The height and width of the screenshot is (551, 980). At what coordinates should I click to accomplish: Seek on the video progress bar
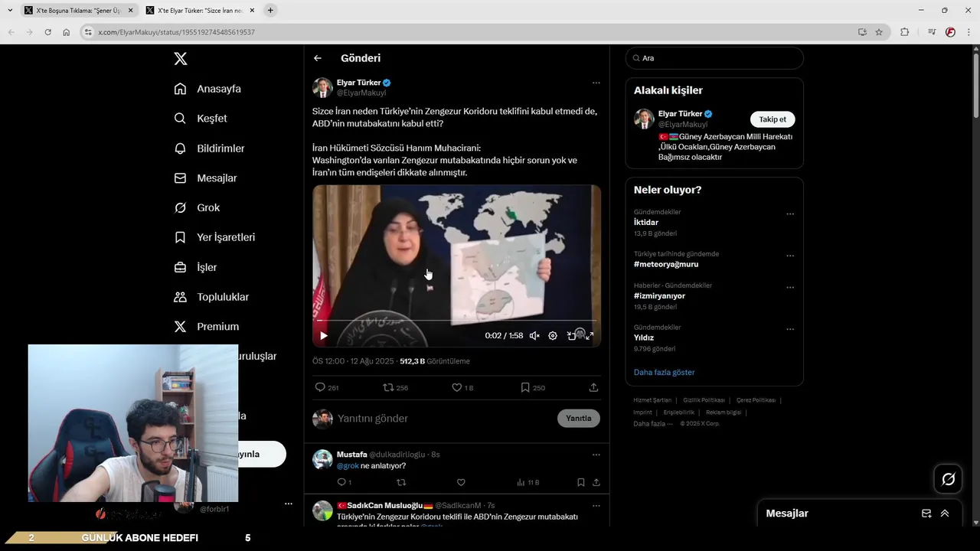456,321
